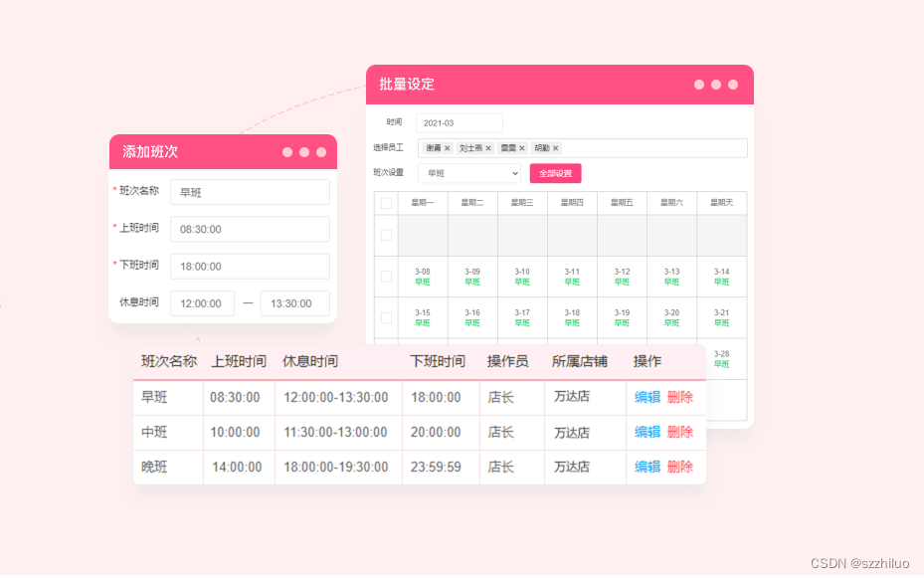Select calendar cell 3-16
The height and width of the screenshot is (578, 924).
click(472, 317)
